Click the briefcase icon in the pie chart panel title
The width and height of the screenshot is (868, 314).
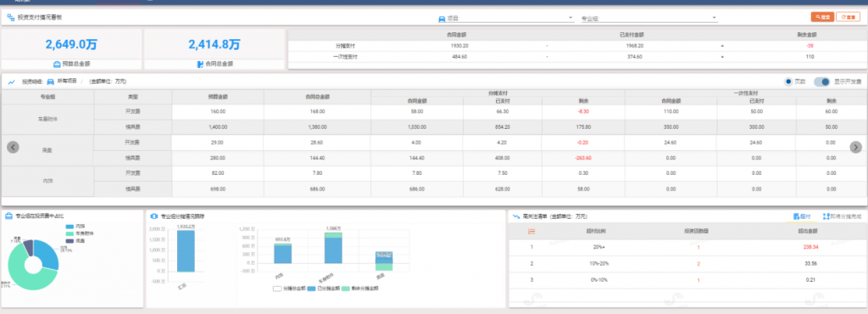pyautogui.click(x=8, y=216)
